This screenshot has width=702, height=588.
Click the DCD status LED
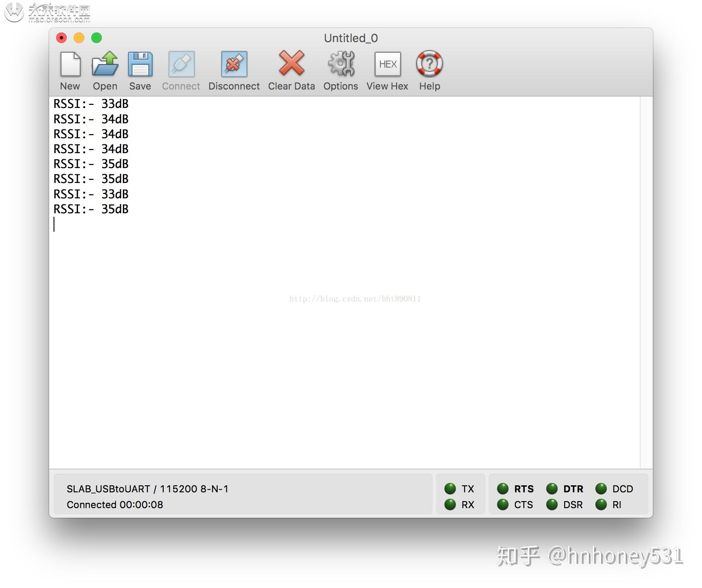click(x=601, y=489)
